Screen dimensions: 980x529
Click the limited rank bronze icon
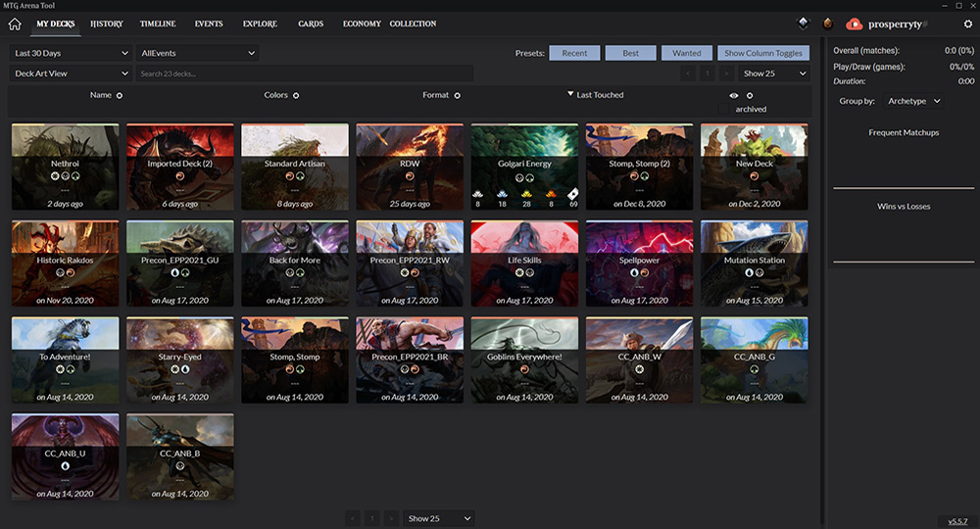828,24
